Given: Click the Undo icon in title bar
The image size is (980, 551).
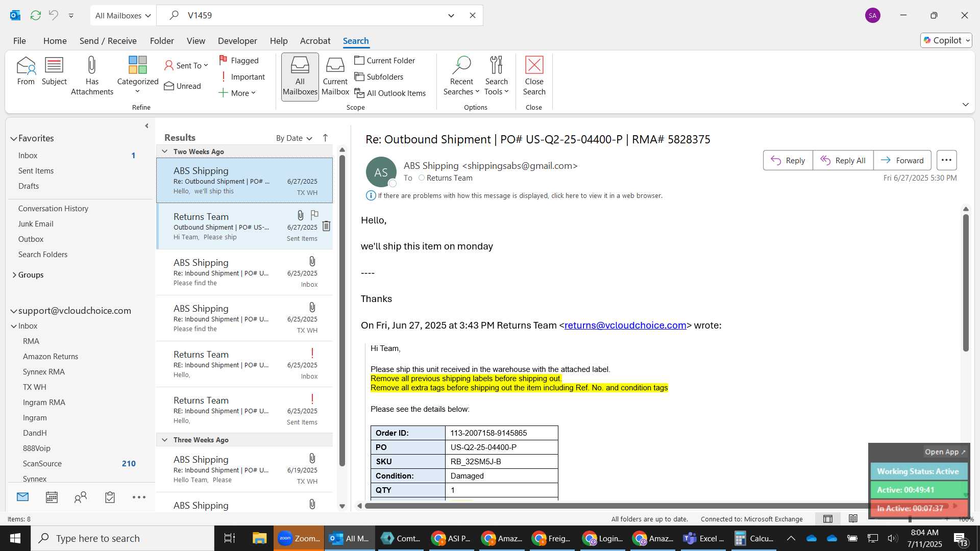Looking at the screenshot, I should [x=54, y=15].
